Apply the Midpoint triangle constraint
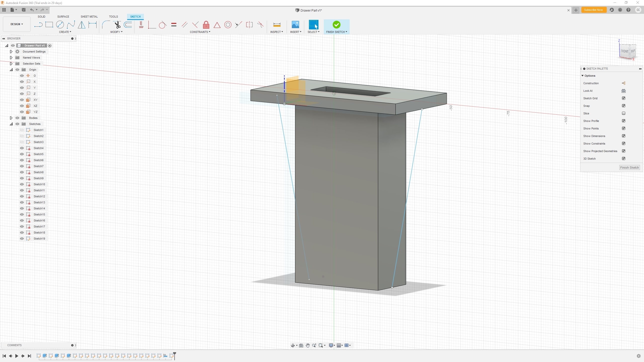This screenshot has height=362, width=644. (x=217, y=25)
